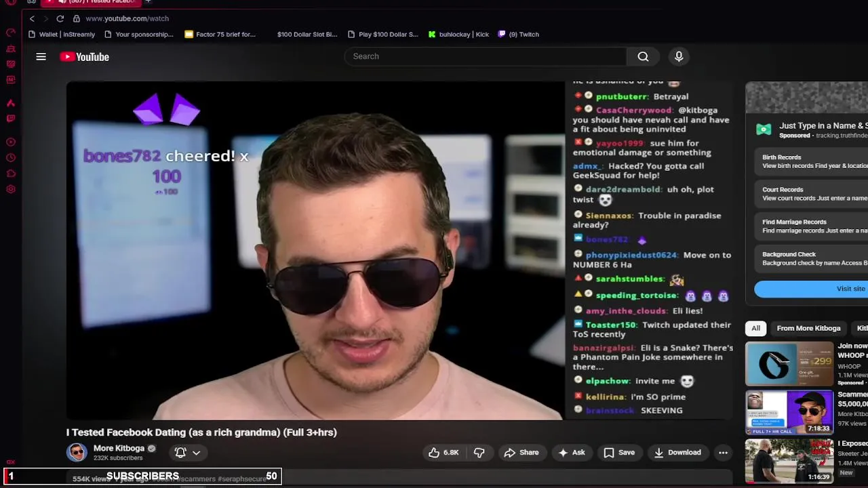The width and height of the screenshot is (868, 488).
Task: Start voice search with the microphone icon
Action: tap(679, 57)
